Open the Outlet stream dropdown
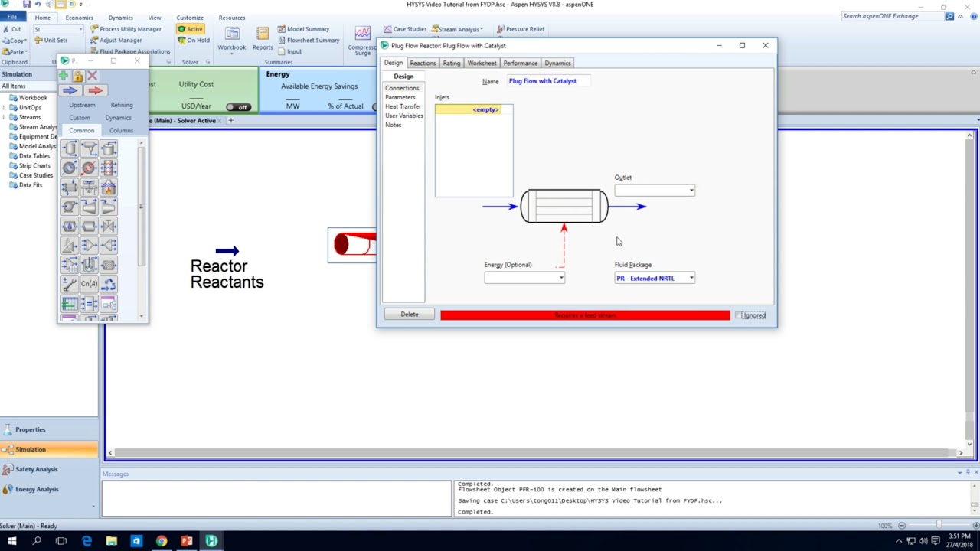980x551 pixels. click(x=691, y=191)
